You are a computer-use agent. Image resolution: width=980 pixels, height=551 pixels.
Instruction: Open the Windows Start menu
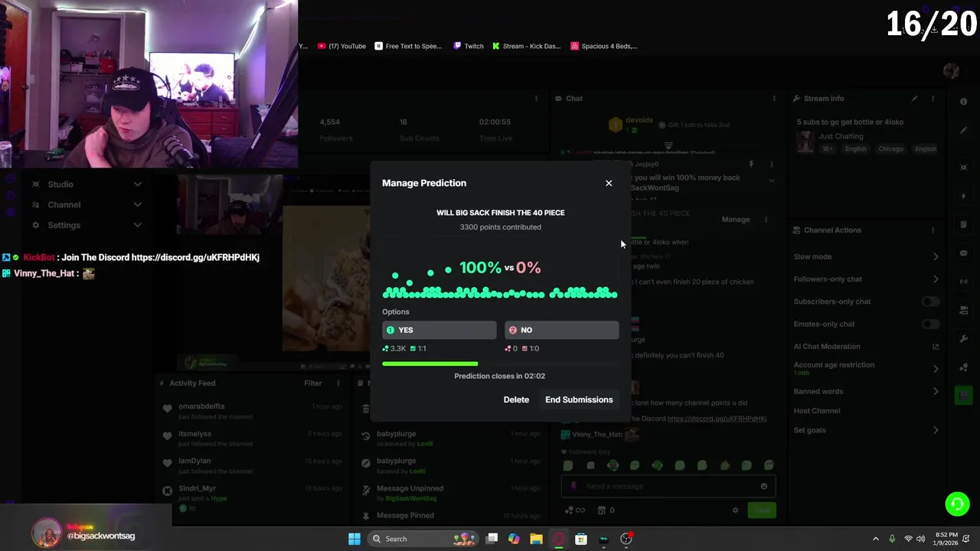(354, 539)
